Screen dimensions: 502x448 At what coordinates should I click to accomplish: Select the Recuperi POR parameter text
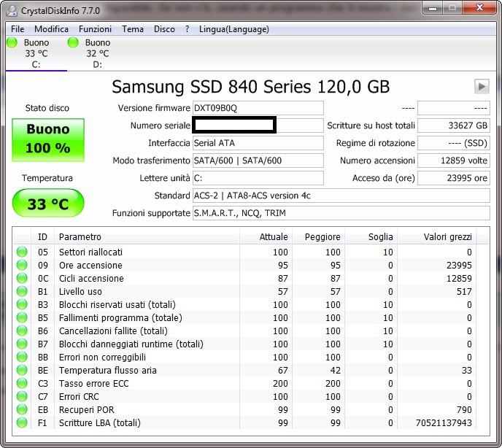pos(86,409)
